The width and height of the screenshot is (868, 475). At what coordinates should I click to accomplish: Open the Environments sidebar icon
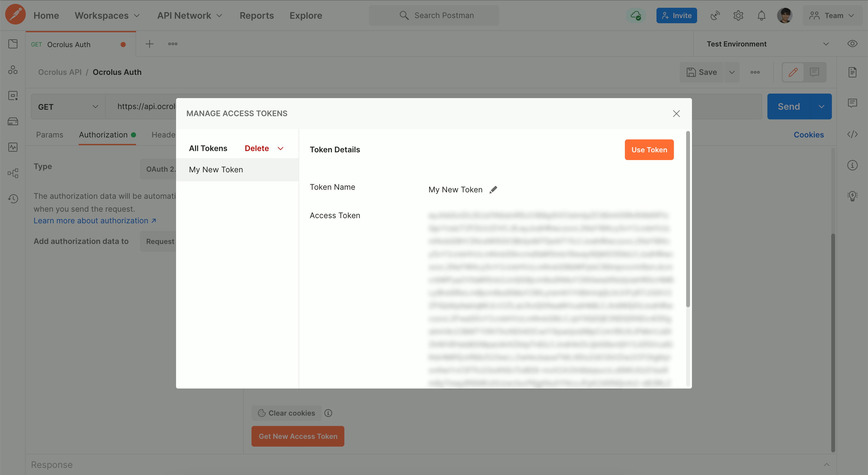[x=13, y=96]
